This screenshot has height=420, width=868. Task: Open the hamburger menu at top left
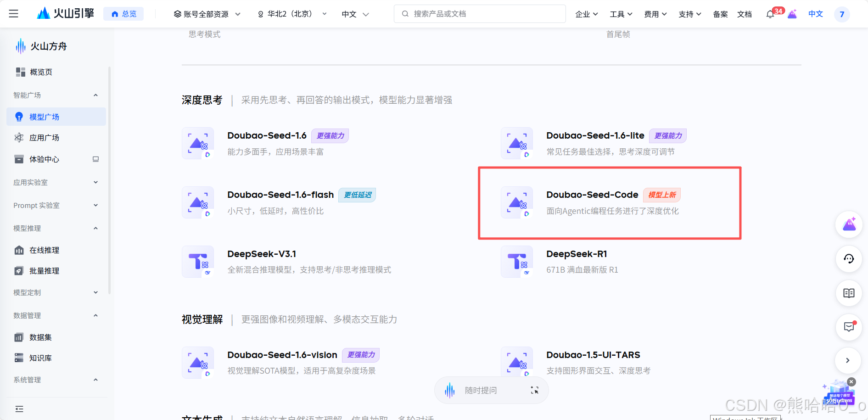click(x=14, y=14)
